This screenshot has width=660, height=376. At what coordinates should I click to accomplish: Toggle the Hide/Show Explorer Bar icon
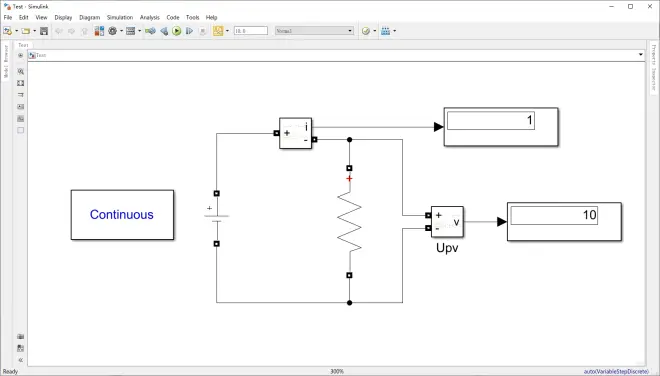tap(21, 56)
